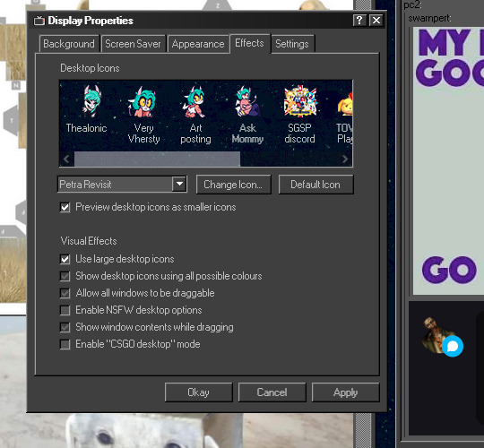
Task: Click the help question mark button
Action: (x=359, y=21)
